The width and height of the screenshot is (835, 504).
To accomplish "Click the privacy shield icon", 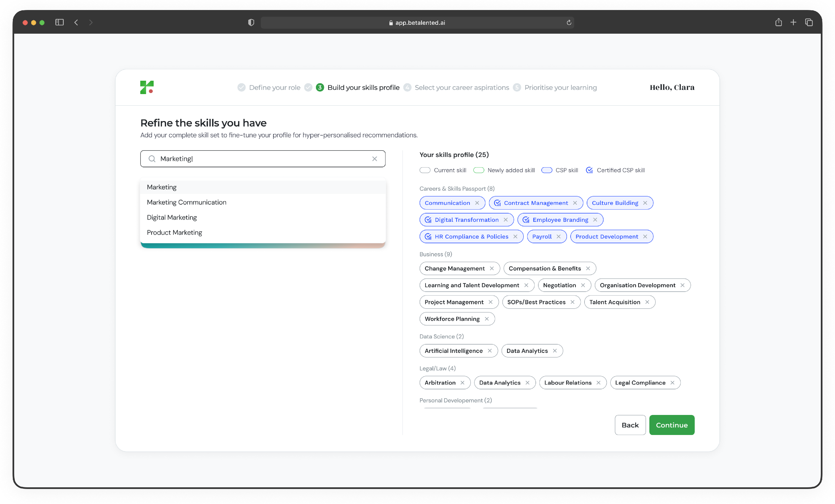I will pyautogui.click(x=251, y=22).
